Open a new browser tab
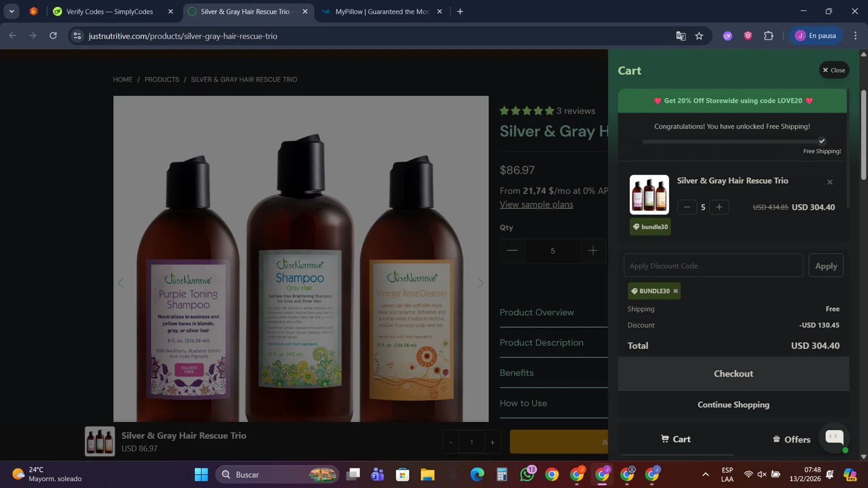 click(x=460, y=12)
